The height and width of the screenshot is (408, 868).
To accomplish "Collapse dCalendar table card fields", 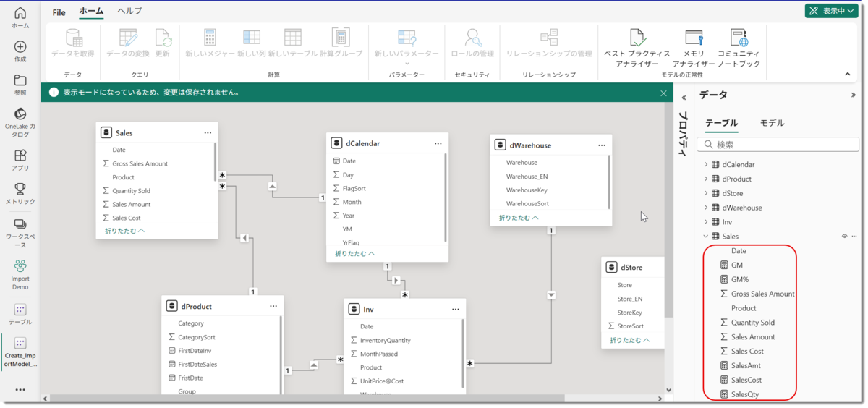I will click(355, 254).
